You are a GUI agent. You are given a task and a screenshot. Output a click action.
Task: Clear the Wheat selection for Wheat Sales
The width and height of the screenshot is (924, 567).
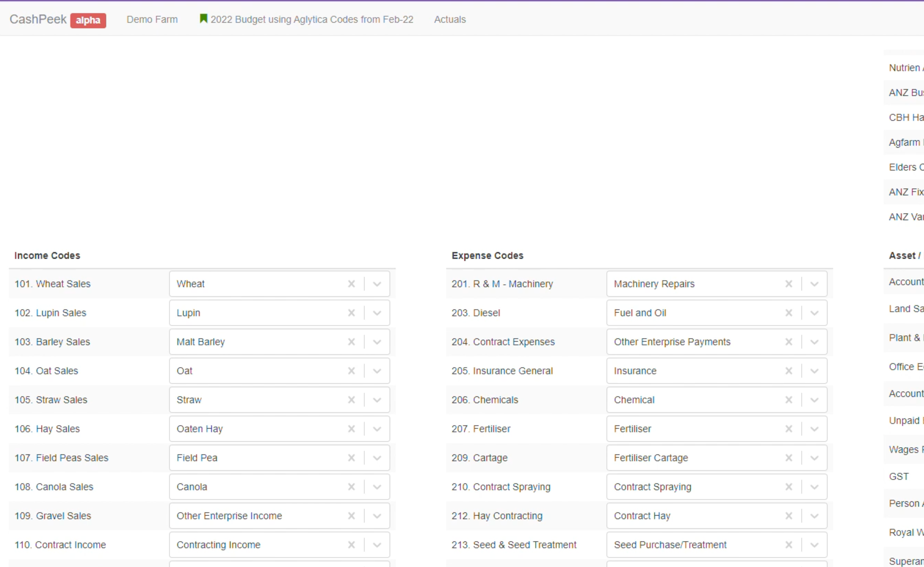(x=351, y=284)
